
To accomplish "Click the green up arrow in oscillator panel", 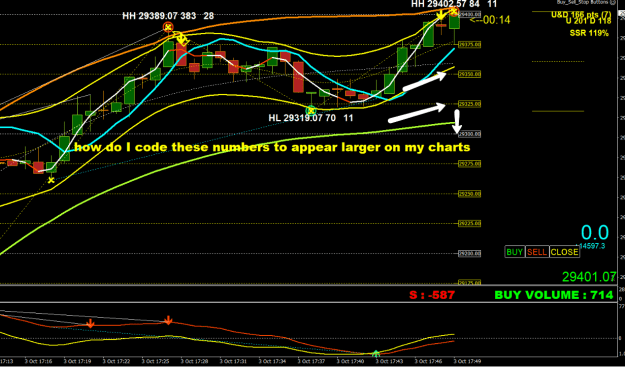I will coord(376,353).
